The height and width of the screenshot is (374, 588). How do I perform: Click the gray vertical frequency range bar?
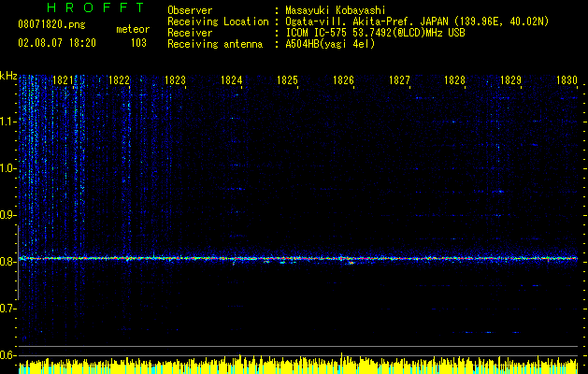tap(18, 263)
